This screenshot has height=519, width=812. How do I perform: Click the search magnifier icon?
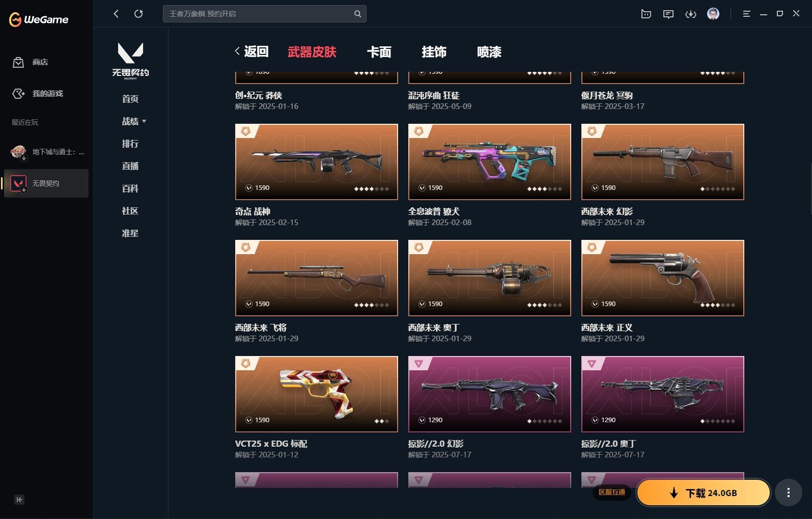click(x=357, y=14)
